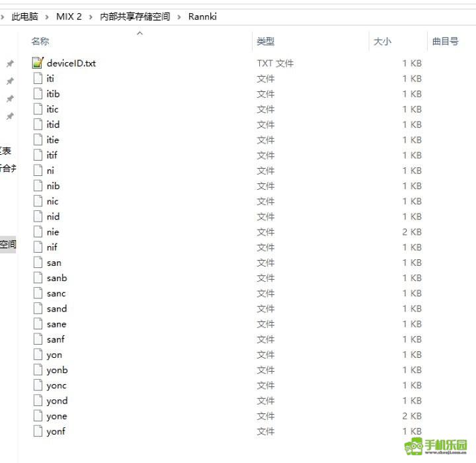476x463 pixels.
Task: Sort files by 类型 column header
Action: point(266,42)
